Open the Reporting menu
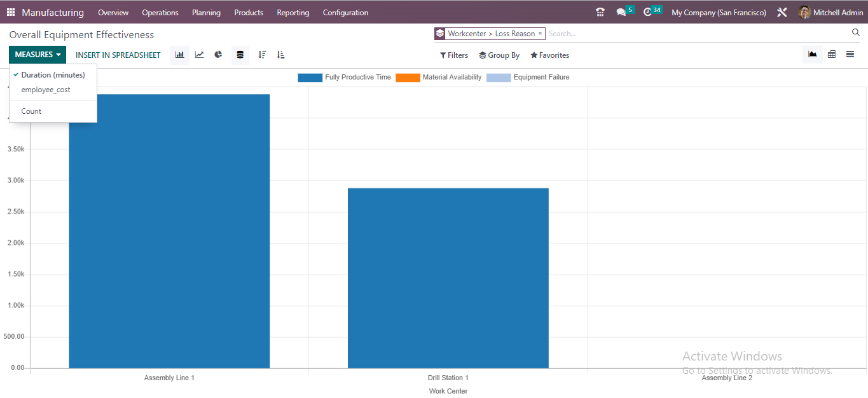 pyautogui.click(x=293, y=12)
